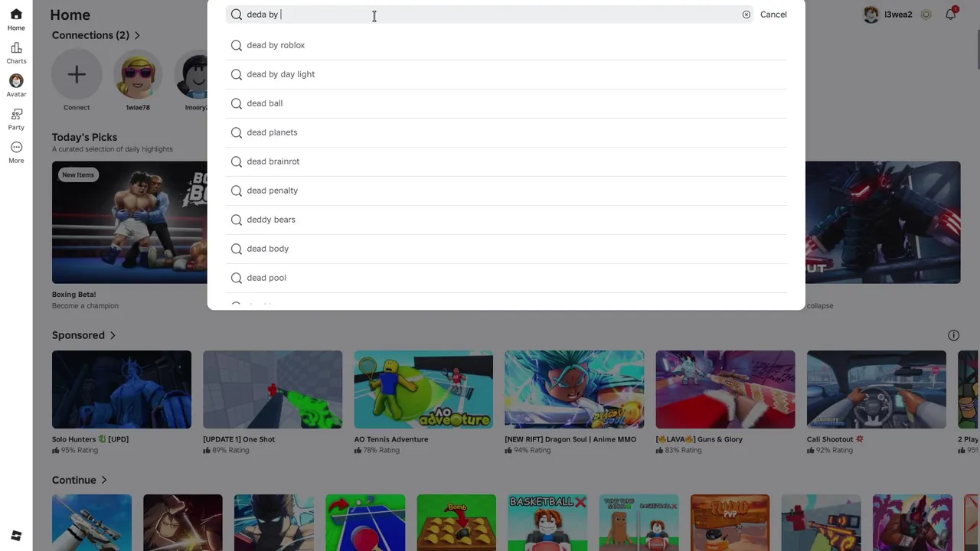980x551 pixels.
Task: Open the Dragon Soul Anime MMO tile
Action: (574, 390)
